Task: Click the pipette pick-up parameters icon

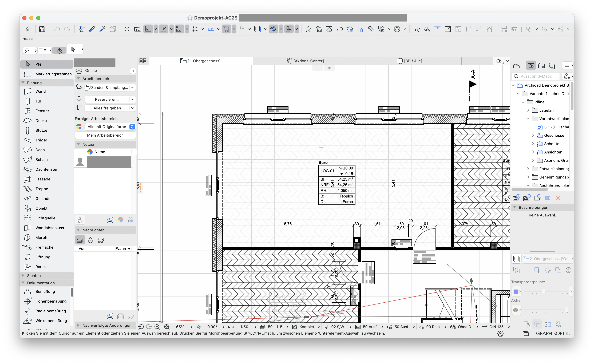Action: point(92,29)
